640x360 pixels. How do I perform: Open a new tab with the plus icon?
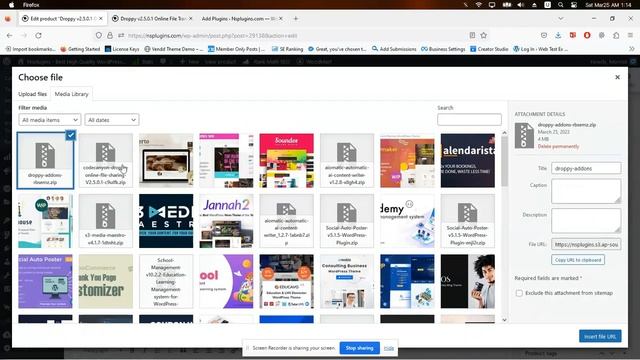click(x=296, y=18)
